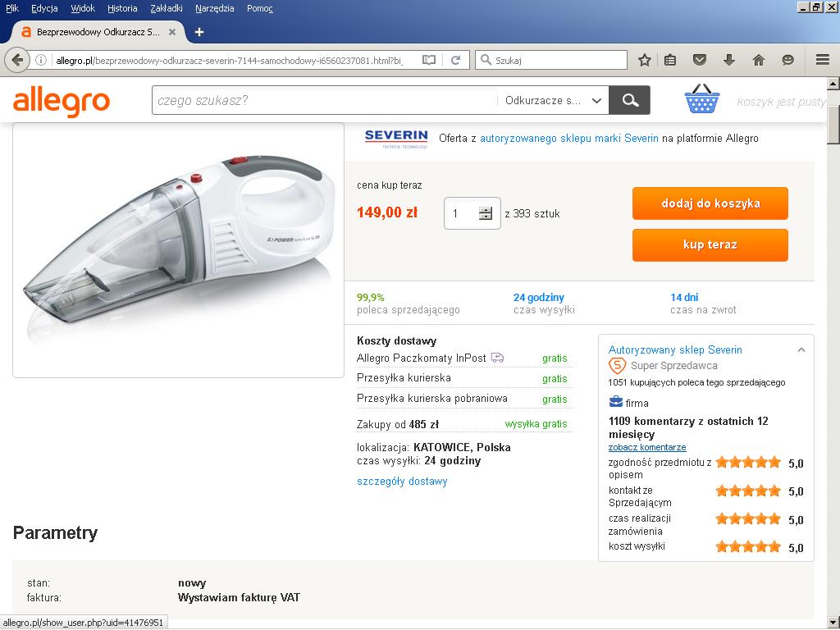Click the scrollbar up arrow

tap(833, 84)
